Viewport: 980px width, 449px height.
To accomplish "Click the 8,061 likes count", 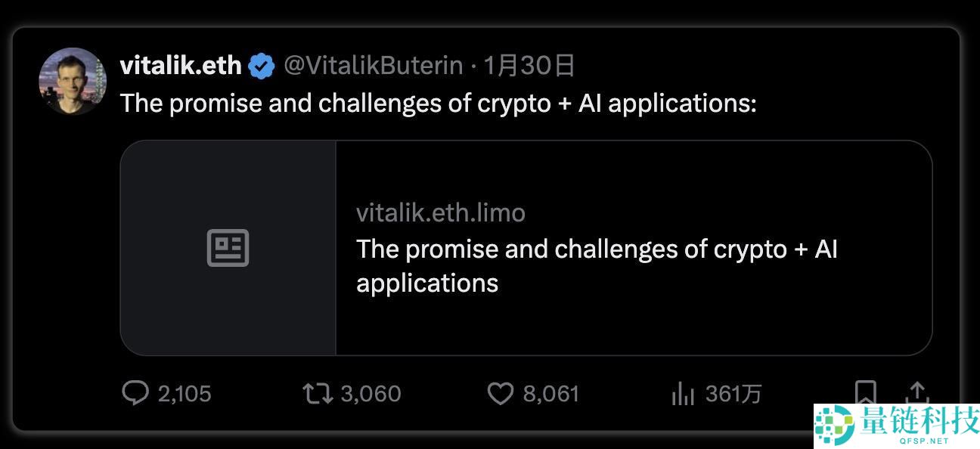I will pos(551,394).
